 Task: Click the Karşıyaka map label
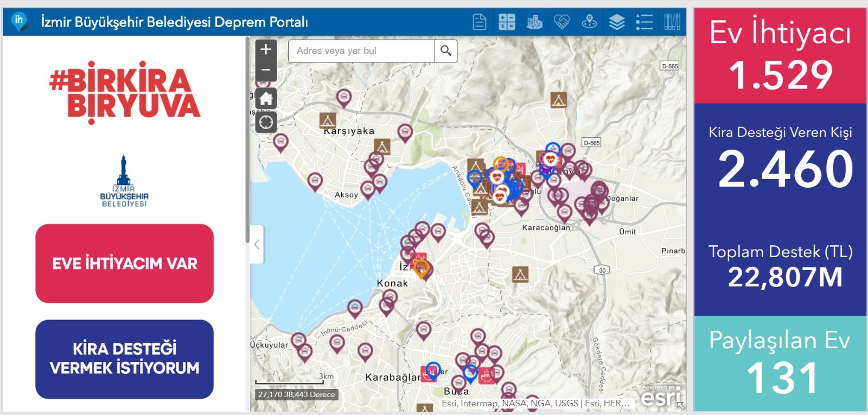(349, 131)
